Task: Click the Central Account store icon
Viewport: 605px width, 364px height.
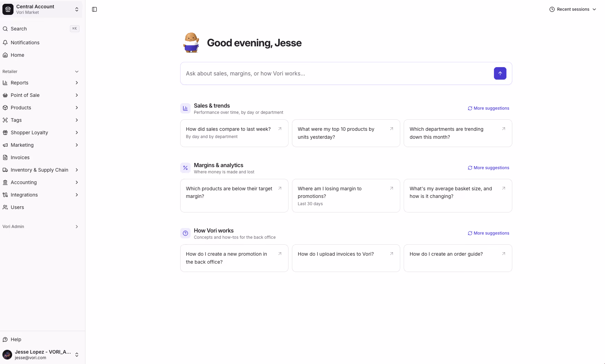Action: [8, 9]
